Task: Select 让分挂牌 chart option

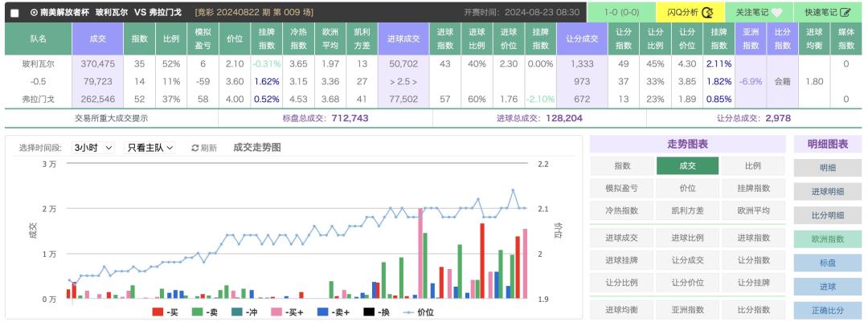Action: click(x=753, y=282)
